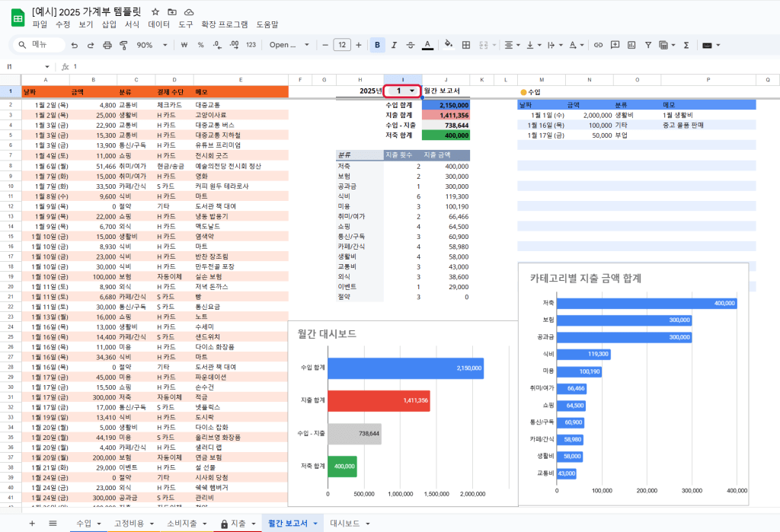
Task: Toggle italic formatting button
Action: point(394,45)
